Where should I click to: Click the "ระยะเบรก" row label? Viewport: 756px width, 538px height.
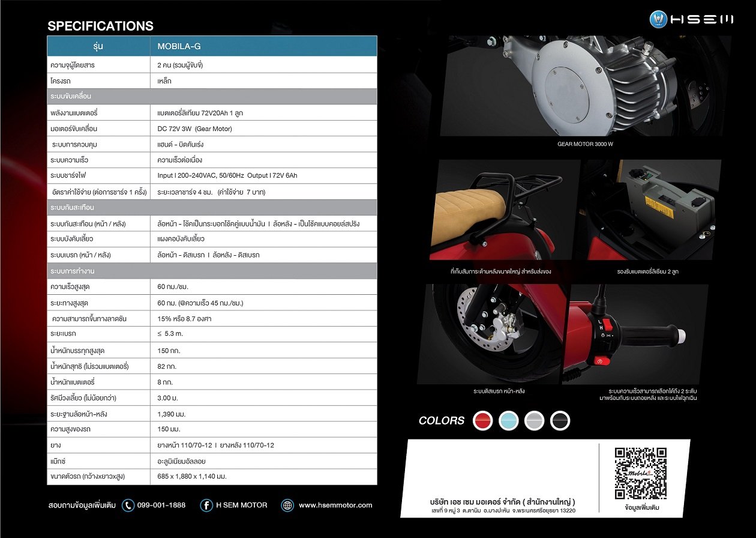64,333
